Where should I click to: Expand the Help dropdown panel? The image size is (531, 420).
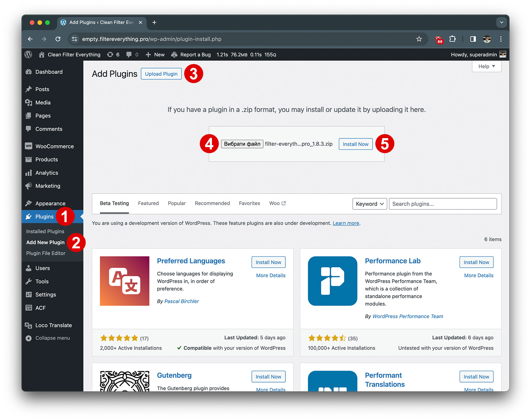(x=486, y=66)
